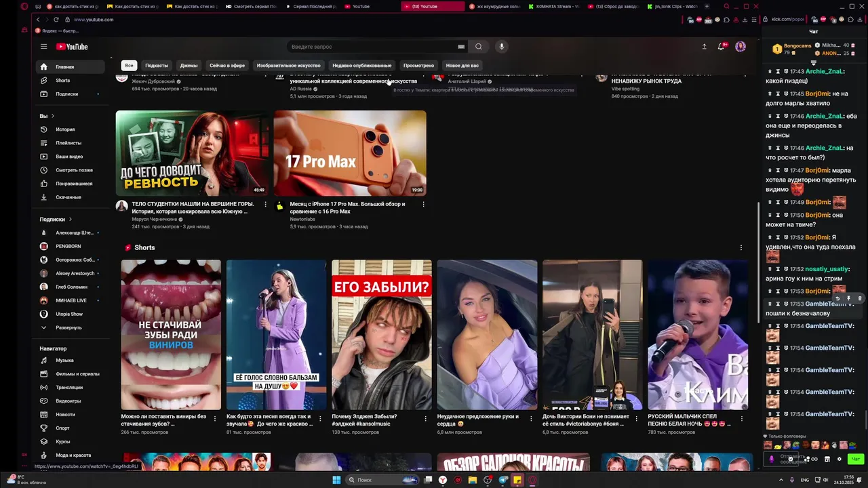Open the Александр Ште... subscription channel
Viewport: 868px width, 488px height.
(71, 232)
